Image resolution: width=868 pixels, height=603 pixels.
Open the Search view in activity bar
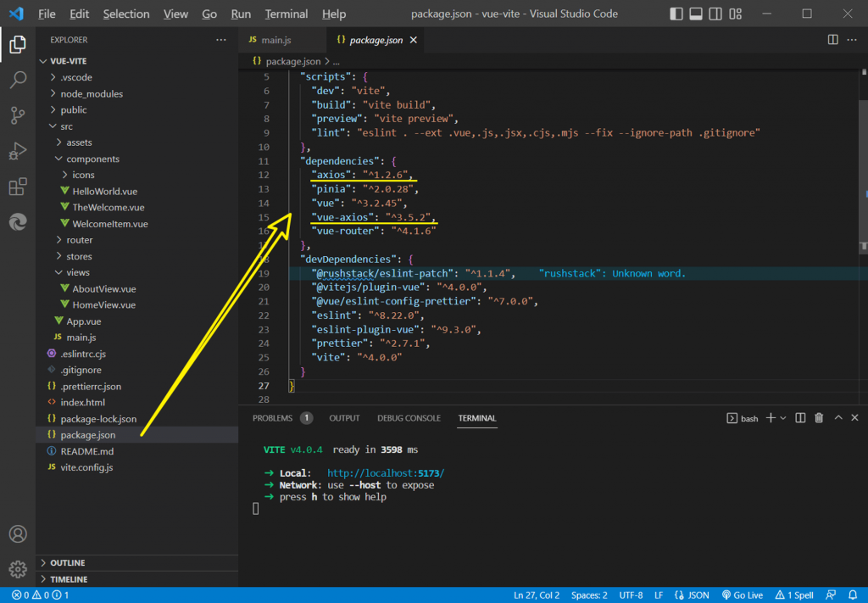click(17, 81)
